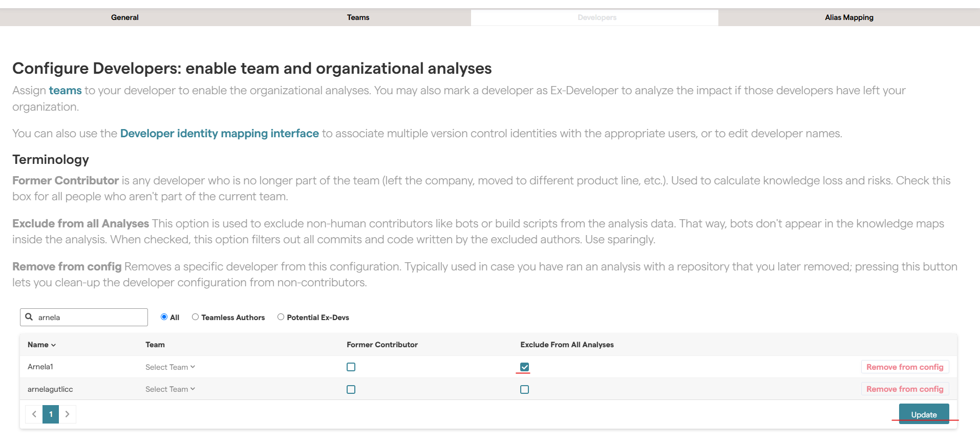980x443 pixels.
Task: Switch to the Teams tab
Action: click(358, 17)
